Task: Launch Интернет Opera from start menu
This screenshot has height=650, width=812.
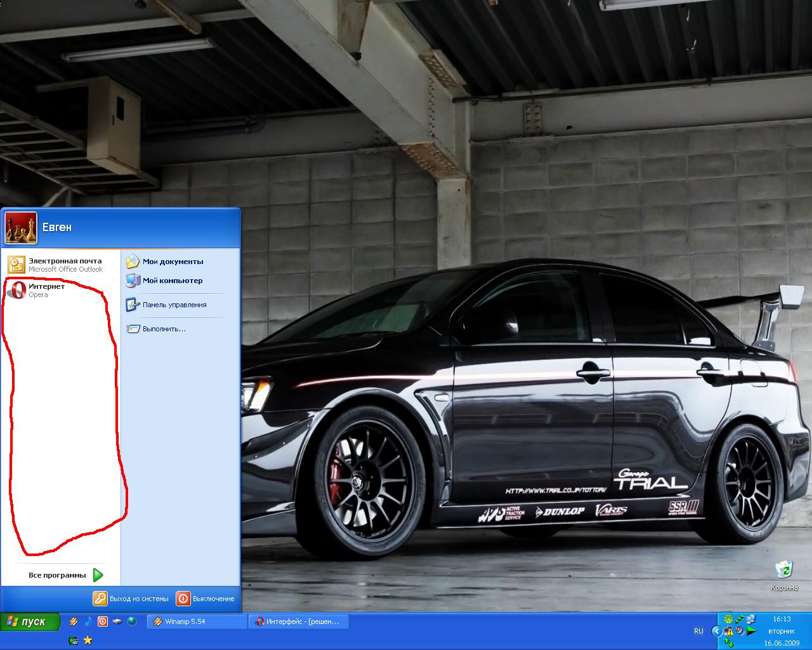Action: coord(61,290)
